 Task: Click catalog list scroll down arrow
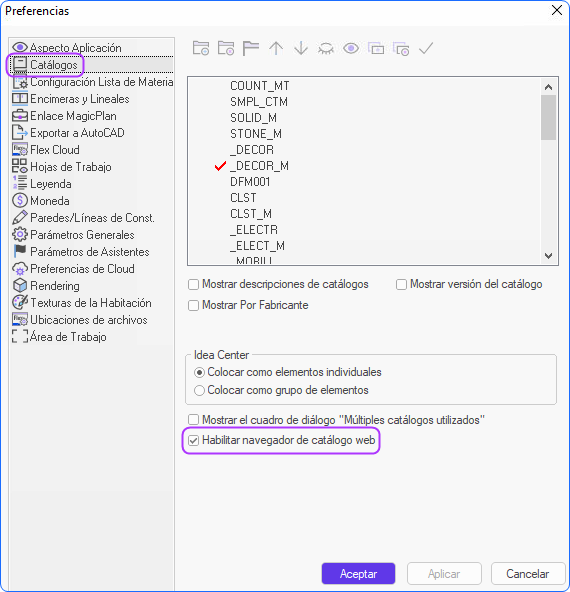pyautogui.click(x=548, y=256)
